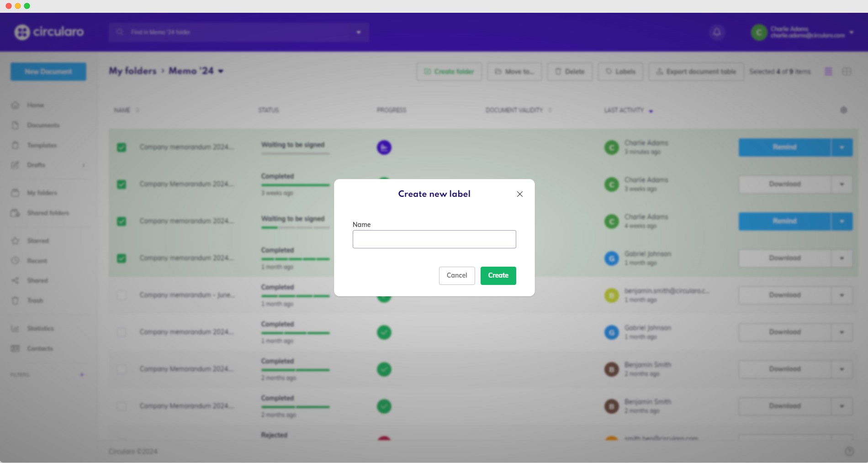This screenshot has width=868, height=463.
Task: Check the Company memorandum - June checkbox
Action: 122,295
